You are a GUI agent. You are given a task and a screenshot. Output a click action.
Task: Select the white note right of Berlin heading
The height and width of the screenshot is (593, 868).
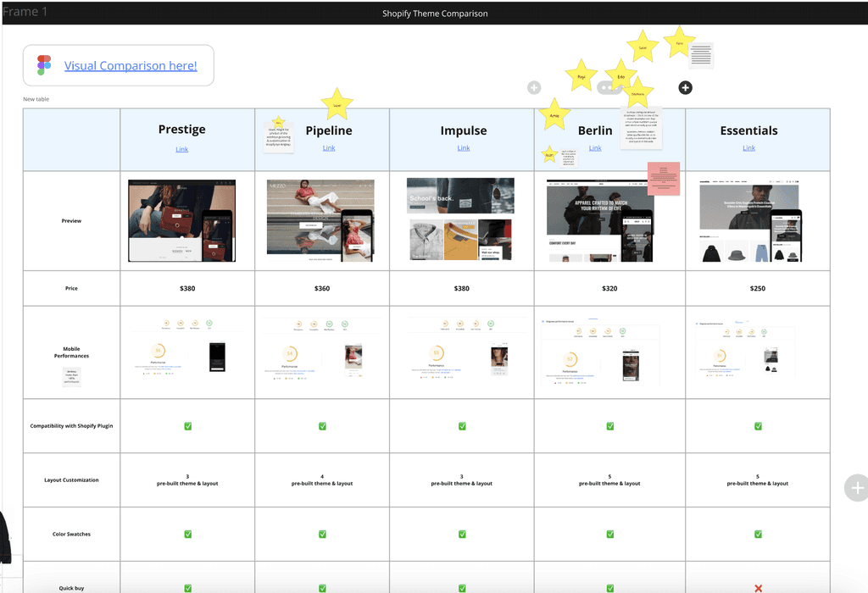click(641, 128)
